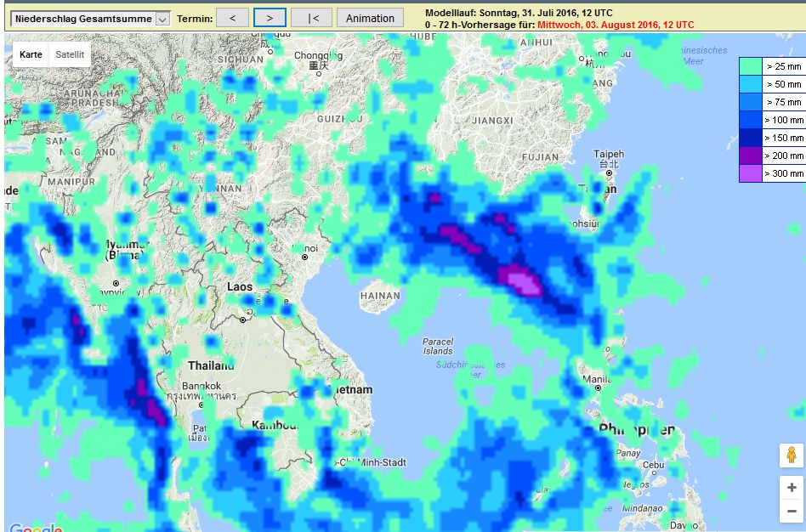Select the > 150 mm legend color swatch
806x532 pixels.
(750, 138)
